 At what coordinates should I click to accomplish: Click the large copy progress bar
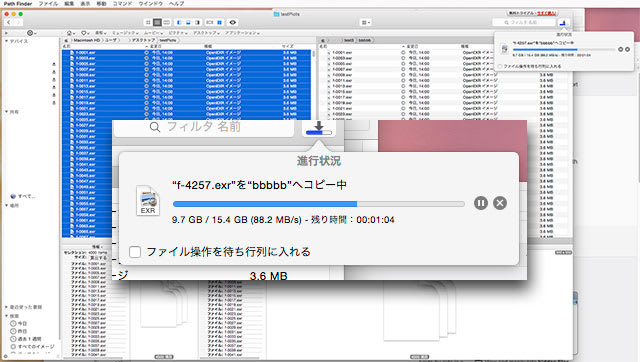tap(319, 204)
